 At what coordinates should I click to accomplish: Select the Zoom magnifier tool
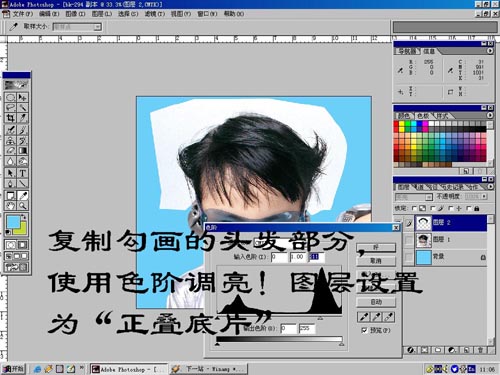tap(22, 206)
